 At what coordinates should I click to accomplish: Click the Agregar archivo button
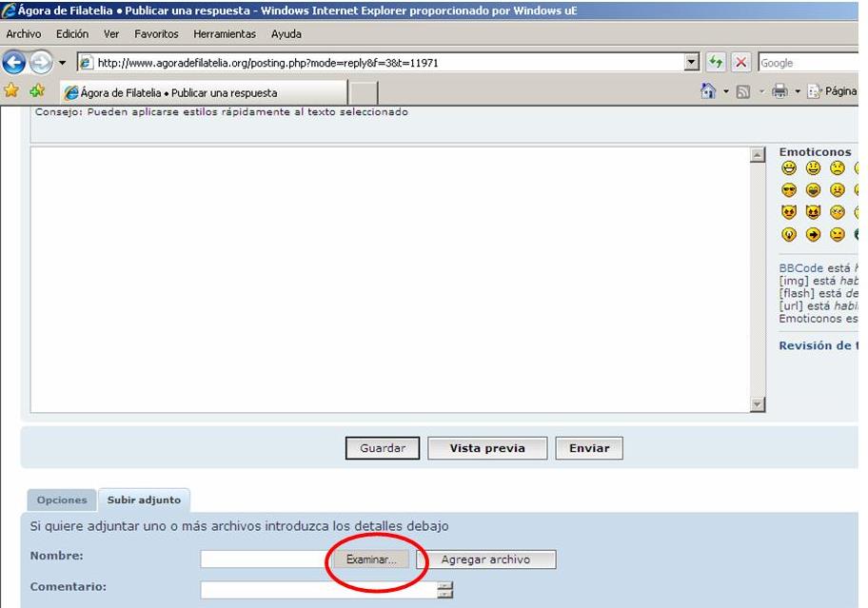point(485,559)
